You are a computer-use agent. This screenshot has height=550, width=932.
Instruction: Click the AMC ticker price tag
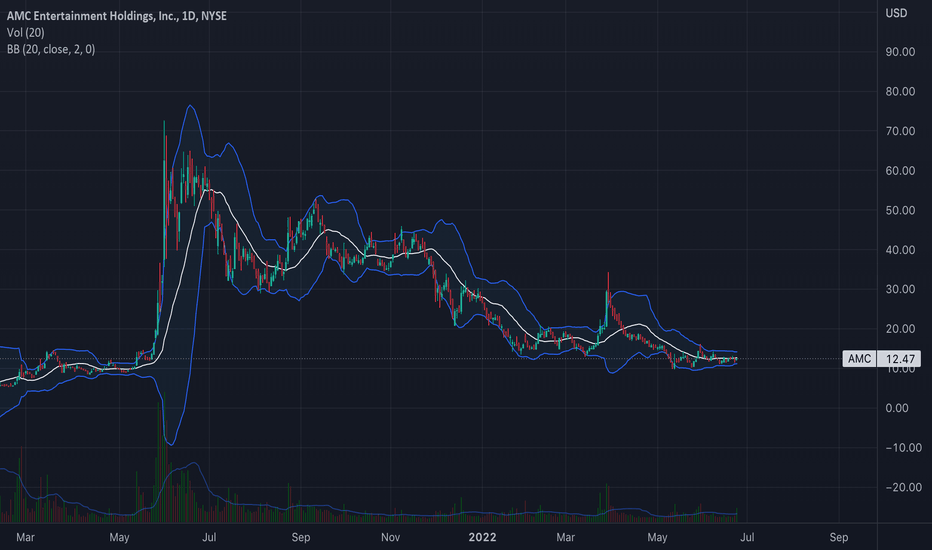pyautogui.click(x=859, y=359)
